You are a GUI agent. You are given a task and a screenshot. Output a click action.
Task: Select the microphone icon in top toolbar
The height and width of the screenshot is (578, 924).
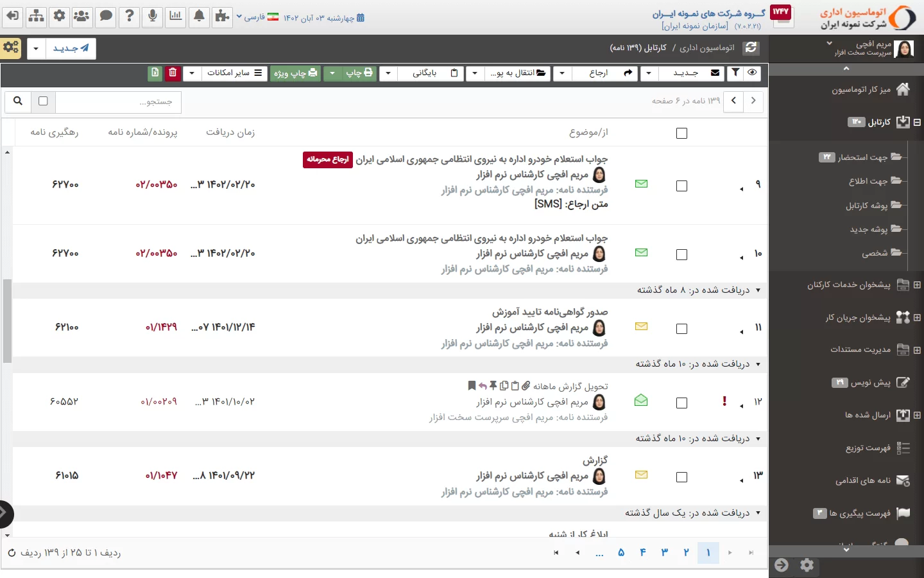pos(152,16)
